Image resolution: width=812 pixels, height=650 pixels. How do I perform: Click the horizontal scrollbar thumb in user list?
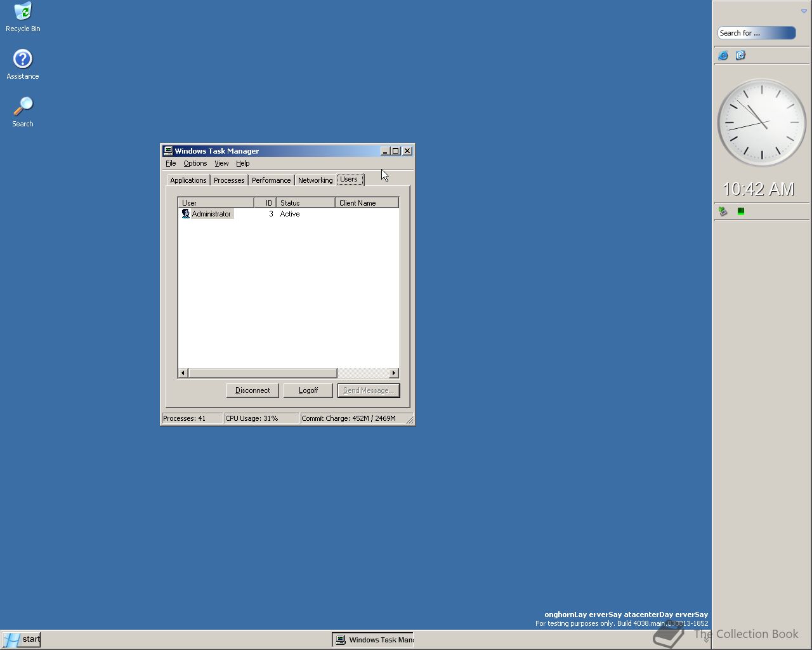(x=263, y=373)
